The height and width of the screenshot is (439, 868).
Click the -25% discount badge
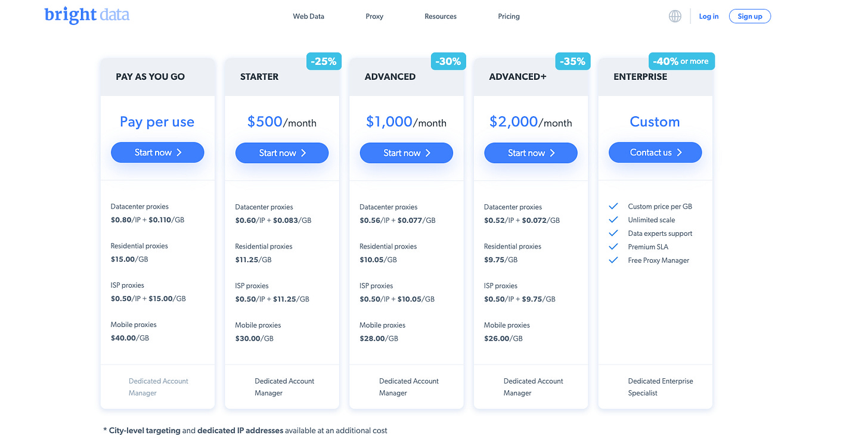(324, 61)
